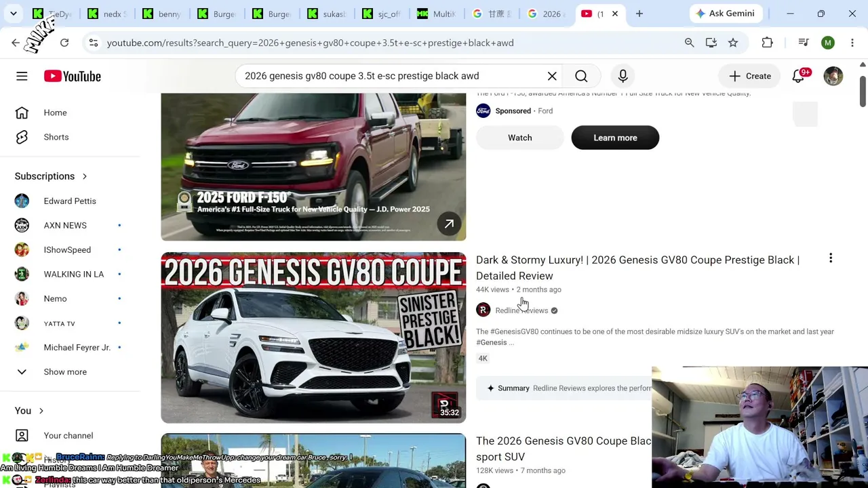Viewport: 868px width, 488px height.
Task: Bookmark this page with the star
Action: pyautogui.click(x=733, y=43)
